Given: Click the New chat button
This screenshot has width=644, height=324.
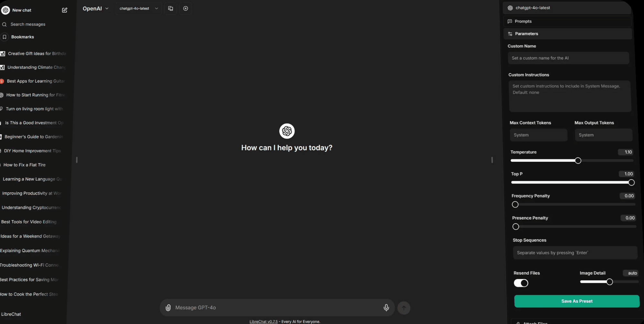Looking at the screenshot, I should click(22, 10).
